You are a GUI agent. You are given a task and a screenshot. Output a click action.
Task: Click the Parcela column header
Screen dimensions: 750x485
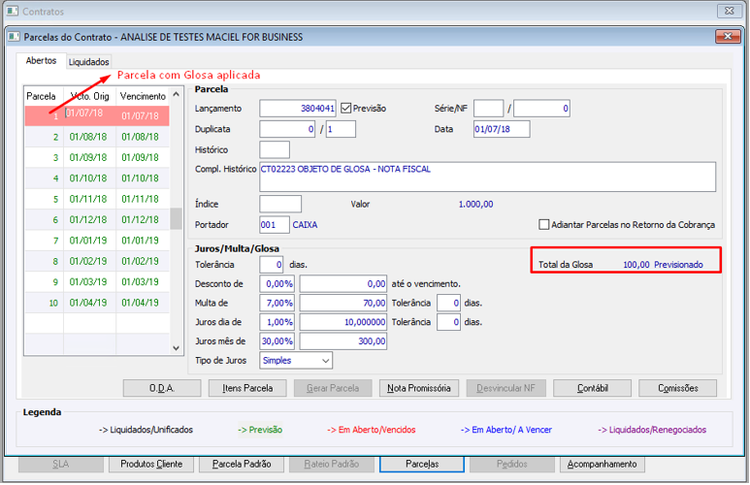44,97
